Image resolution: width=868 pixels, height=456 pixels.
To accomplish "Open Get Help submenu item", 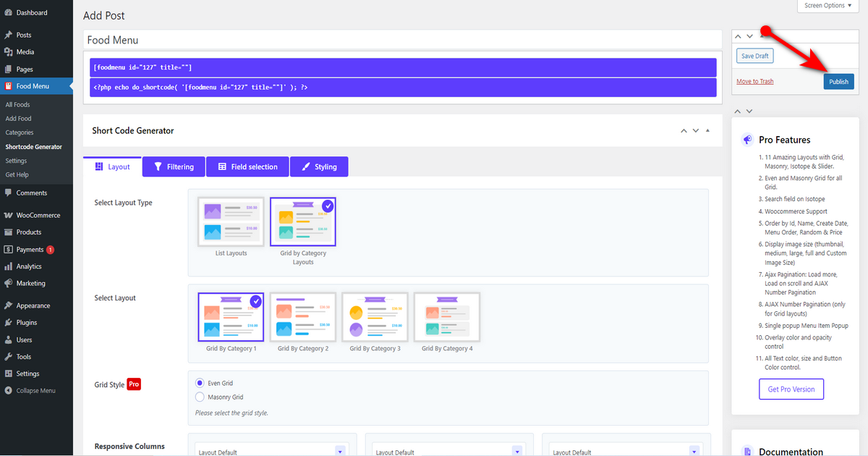I will tap(17, 175).
